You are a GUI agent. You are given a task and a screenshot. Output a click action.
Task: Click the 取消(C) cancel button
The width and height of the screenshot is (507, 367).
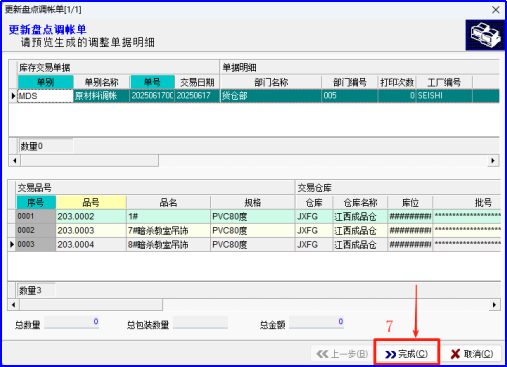(x=472, y=354)
